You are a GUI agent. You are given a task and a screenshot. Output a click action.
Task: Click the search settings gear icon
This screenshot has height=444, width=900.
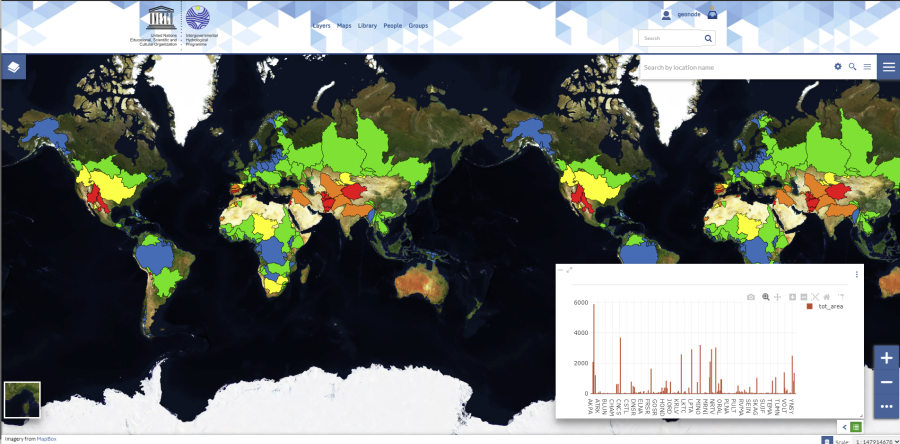pyautogui.click(x=838, y=67)
